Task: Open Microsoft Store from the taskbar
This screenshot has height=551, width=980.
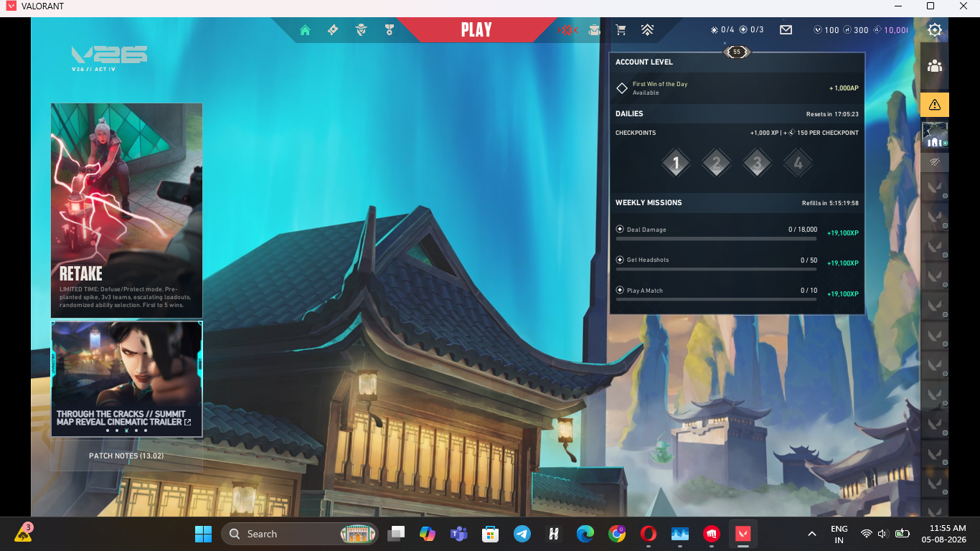Action: pyautogui.click(x=490, y=534)
